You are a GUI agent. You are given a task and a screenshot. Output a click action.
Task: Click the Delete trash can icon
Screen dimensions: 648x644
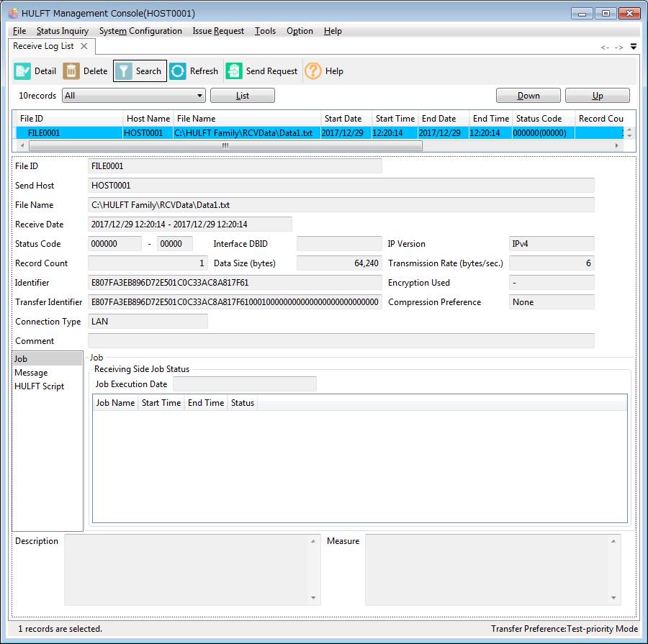click(x=71, y=71)
